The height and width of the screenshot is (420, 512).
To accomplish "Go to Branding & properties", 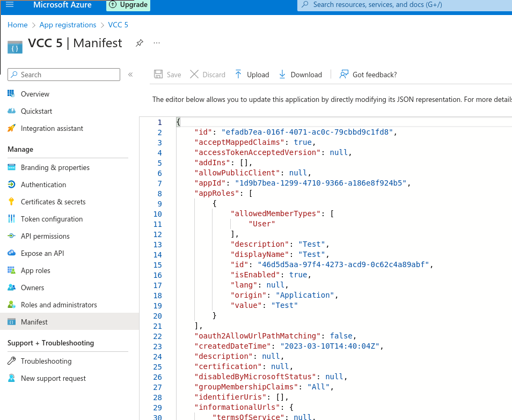I will pos(55,168).
